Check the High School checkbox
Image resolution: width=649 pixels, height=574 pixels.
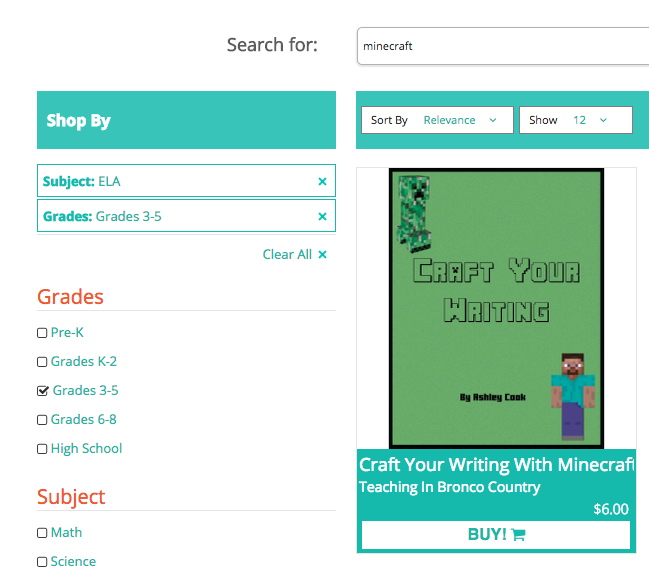42,449
